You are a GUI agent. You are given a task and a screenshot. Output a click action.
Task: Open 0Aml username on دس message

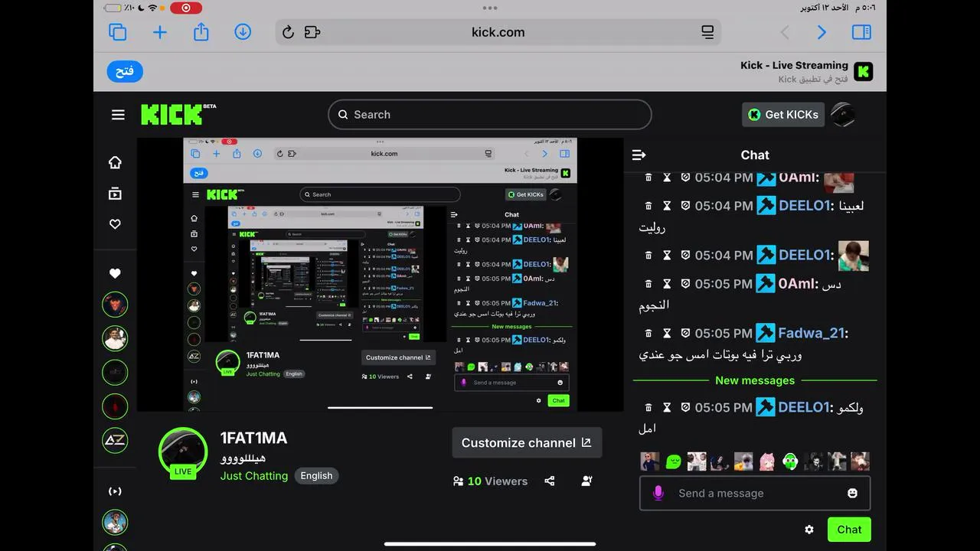[796, 284]
